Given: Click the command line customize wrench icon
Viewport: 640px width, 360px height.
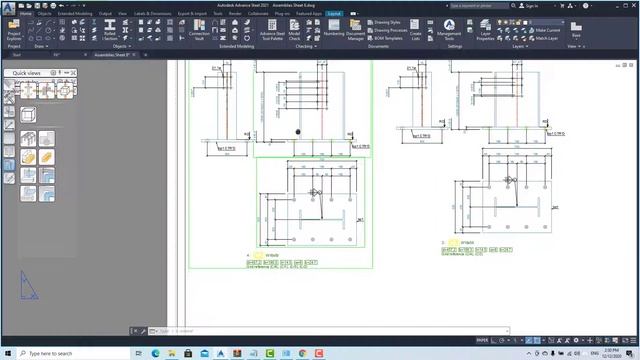Looking at the screenshot, I should [x=143, y=331].
